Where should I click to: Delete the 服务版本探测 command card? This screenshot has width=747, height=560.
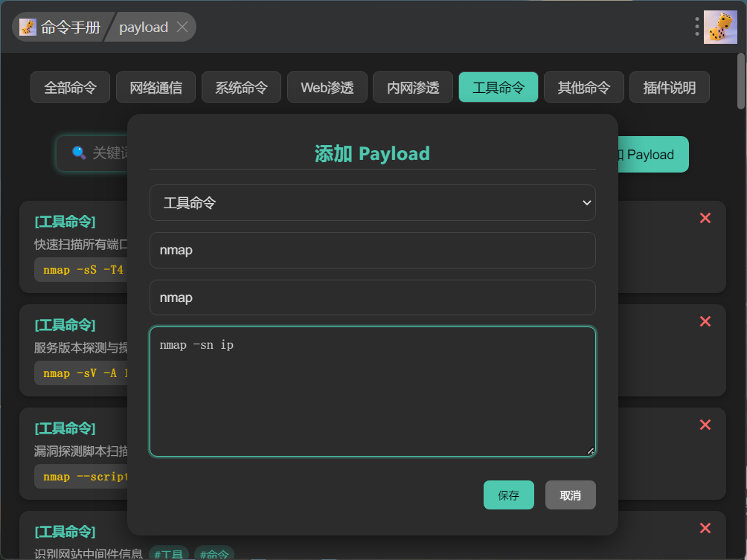tap(705, 321)
